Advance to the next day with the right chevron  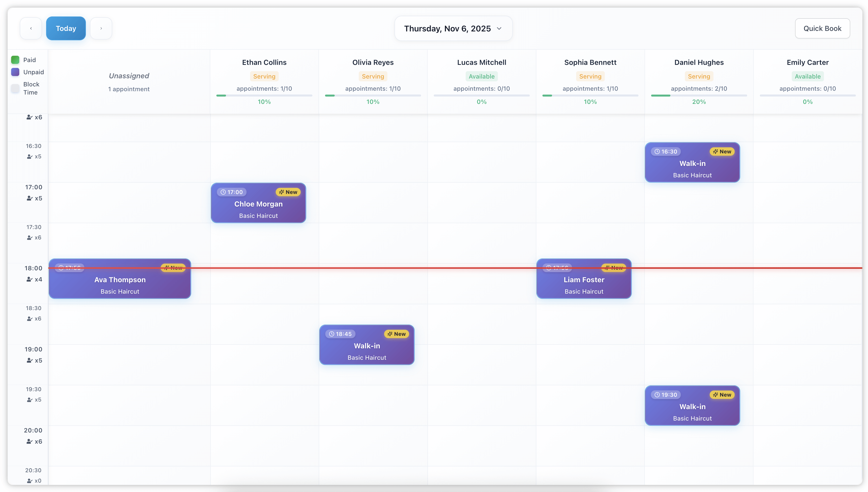coord(101,28)
